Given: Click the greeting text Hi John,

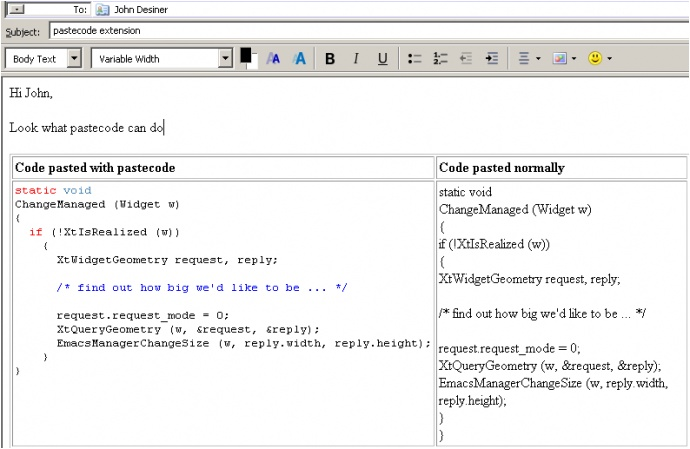Looking at the screenshot, I should [31, 93].
